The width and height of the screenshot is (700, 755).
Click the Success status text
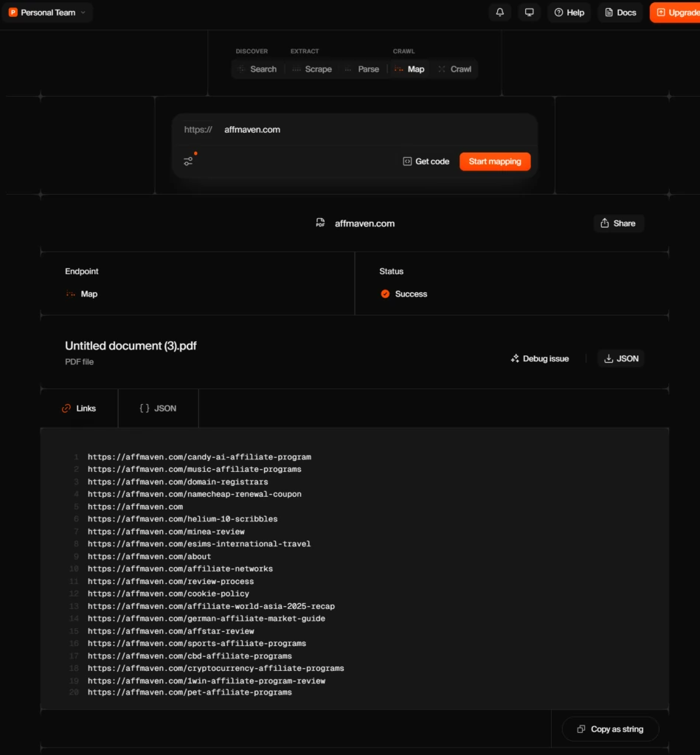(x=411, y=293)
